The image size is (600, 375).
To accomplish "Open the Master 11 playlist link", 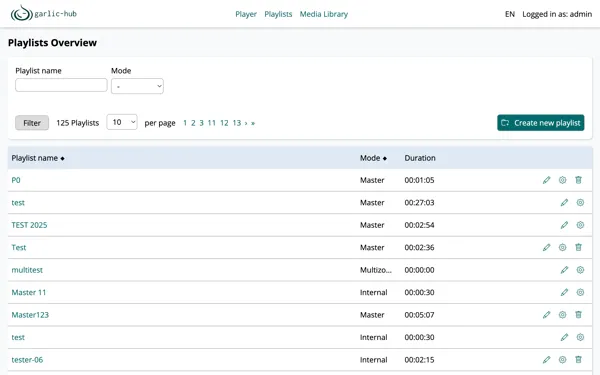I will click(29, 292).
